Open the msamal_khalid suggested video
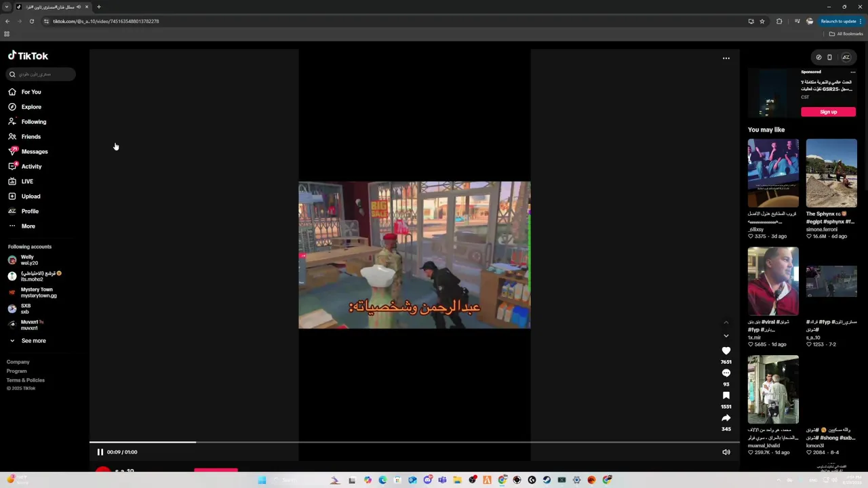This screenshot has height=488, width=868. pos(773,390)
